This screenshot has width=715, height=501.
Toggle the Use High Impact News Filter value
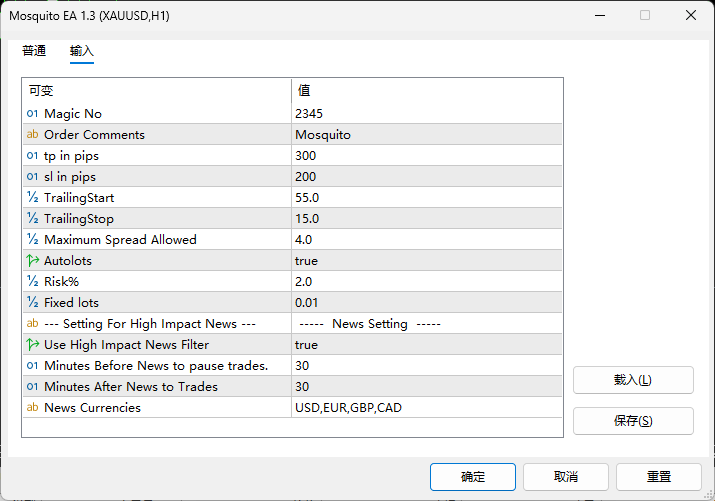(x=426, y=345)
